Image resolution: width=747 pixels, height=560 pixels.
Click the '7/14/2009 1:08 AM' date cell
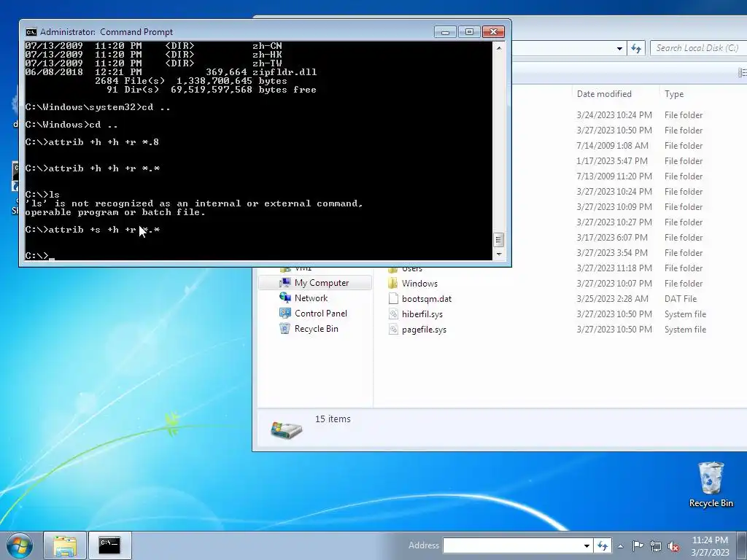coord(612,146)
